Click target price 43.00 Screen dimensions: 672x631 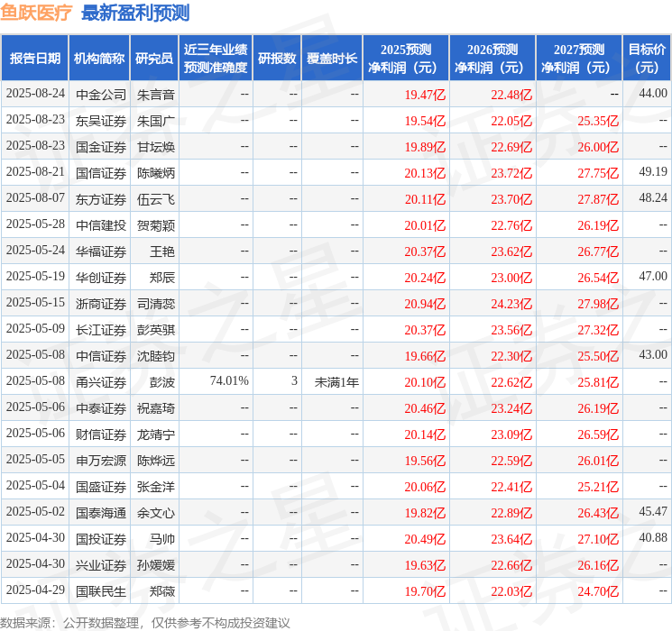click(x=653, y=354)
